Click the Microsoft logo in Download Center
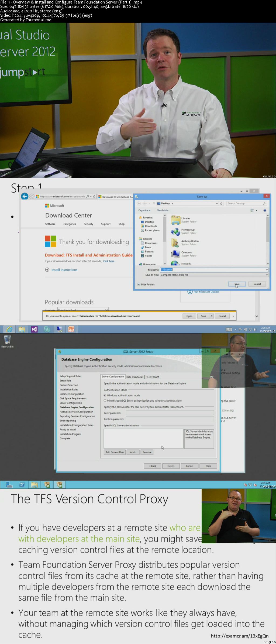This screenshot has width=276, height=644. pos(55,205)
